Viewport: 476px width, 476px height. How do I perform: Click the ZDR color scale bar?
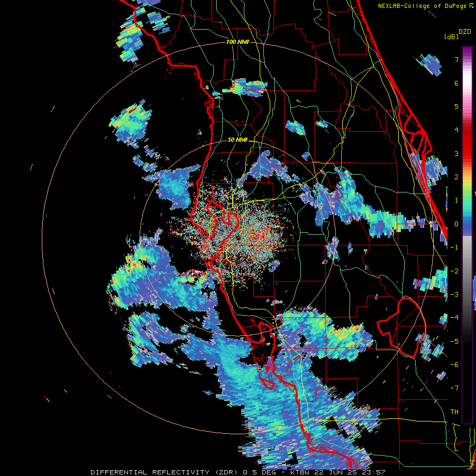pyautogui.click(x=467, y=235)
